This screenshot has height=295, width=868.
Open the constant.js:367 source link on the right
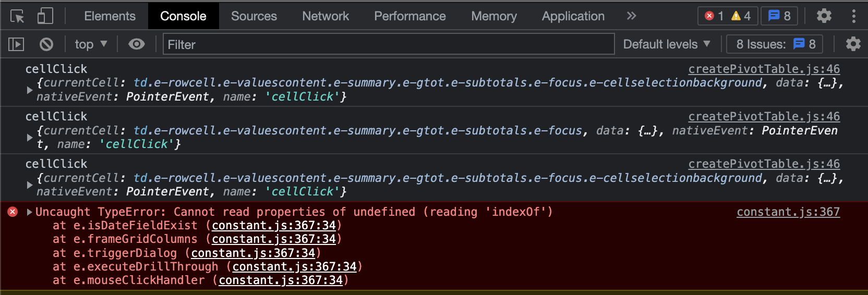tap(788, 212)
